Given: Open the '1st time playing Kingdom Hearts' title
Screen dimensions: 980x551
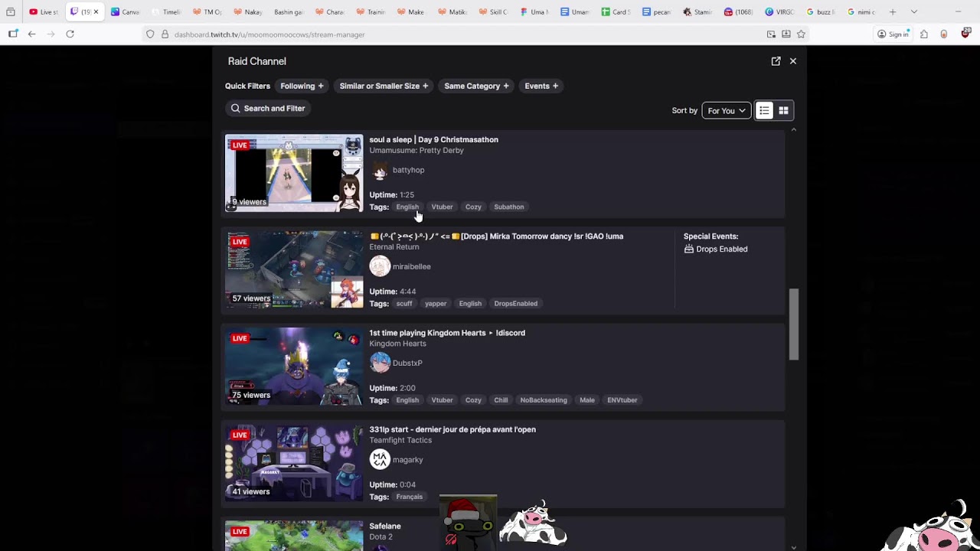Looking at the screenshot, I should coord(447,333).
